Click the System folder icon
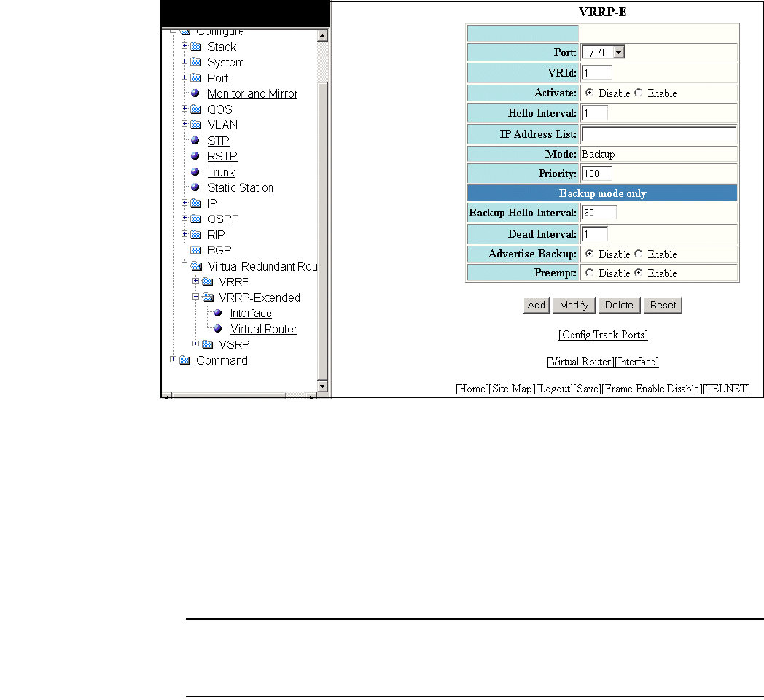 click(x=196, y=63)
